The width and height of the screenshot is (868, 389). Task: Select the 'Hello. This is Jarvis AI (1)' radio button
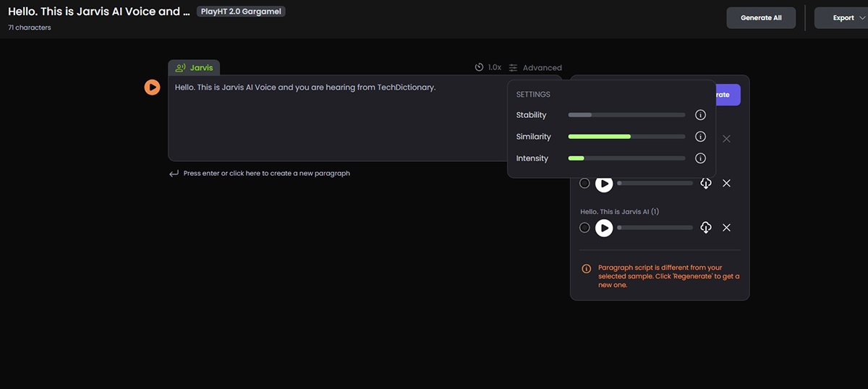coord(584,228)
